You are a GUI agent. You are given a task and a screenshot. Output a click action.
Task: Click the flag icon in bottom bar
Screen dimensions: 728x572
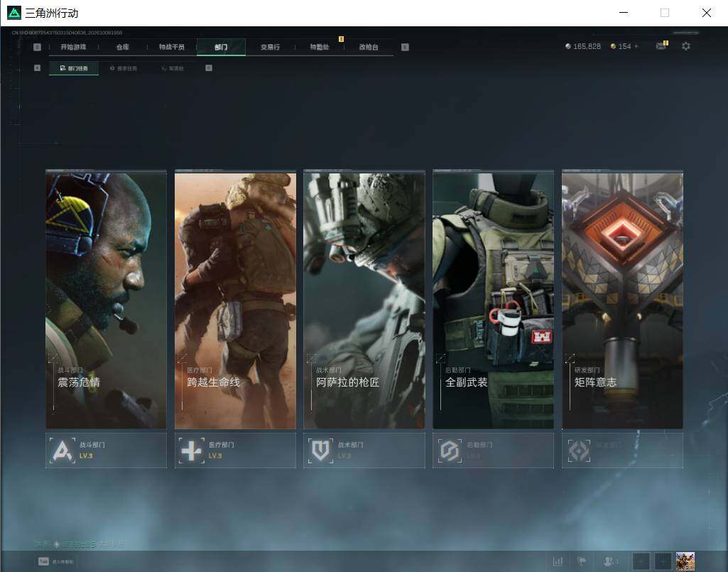click(x=581, y=561)
